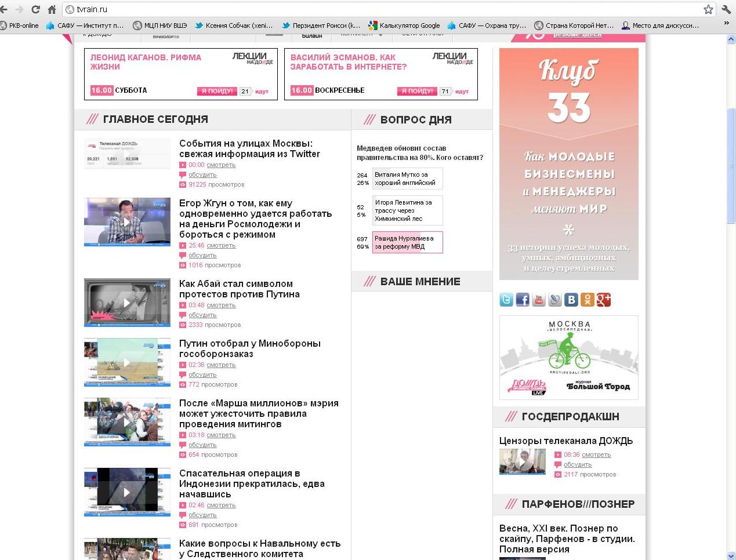
Task: Reload the page with the refresh button
Action: coord(36,9)
